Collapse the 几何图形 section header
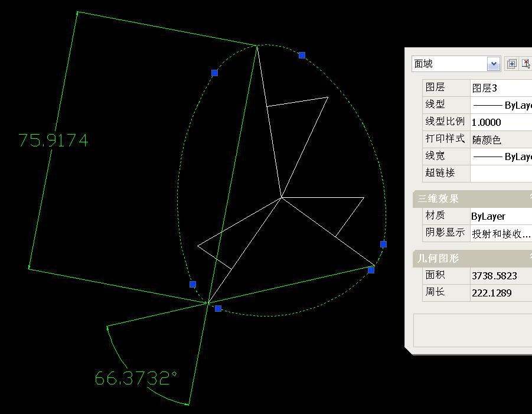 [472, 258]
